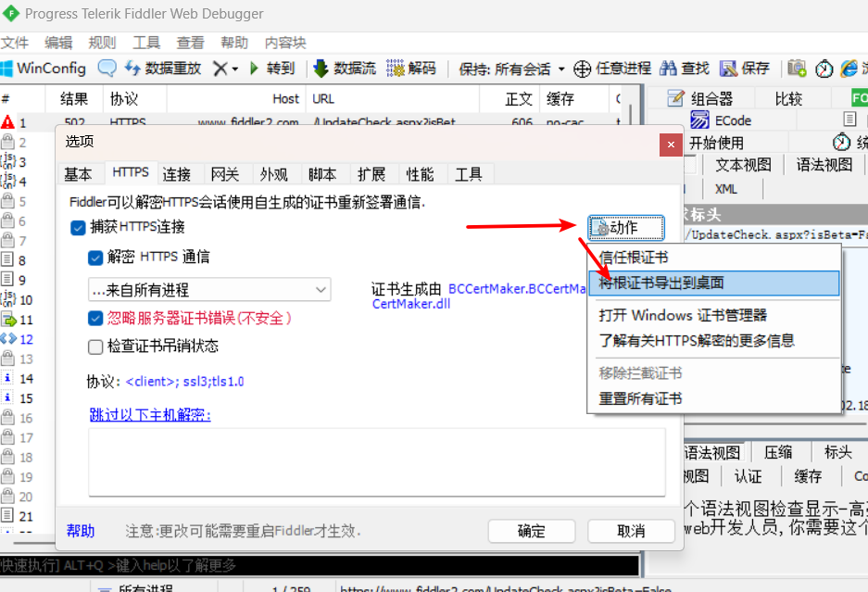Click the stopwatch statistics tab icon below ECode
This screenshot has width=868, height=592.
841,143
